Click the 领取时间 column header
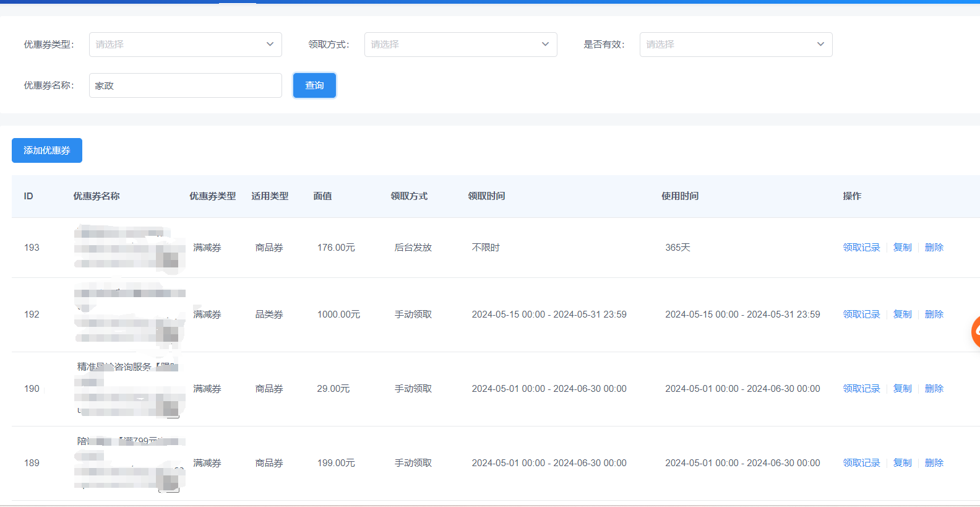The width and height of the screenshot is (980, 507). [x=486, y=196]
